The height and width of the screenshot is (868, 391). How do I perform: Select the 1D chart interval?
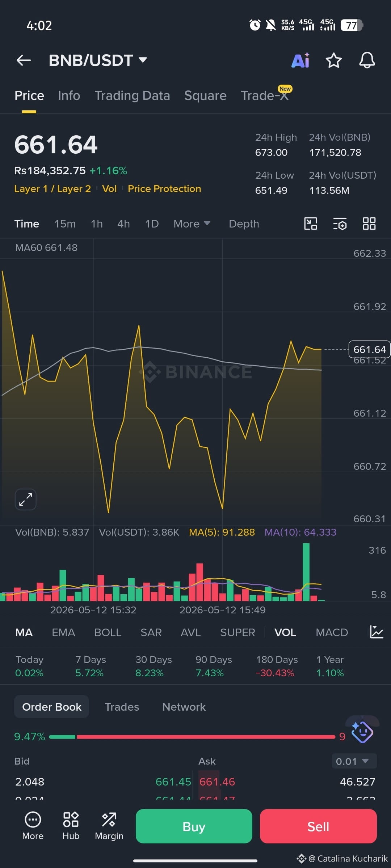(x=152, y=224)
